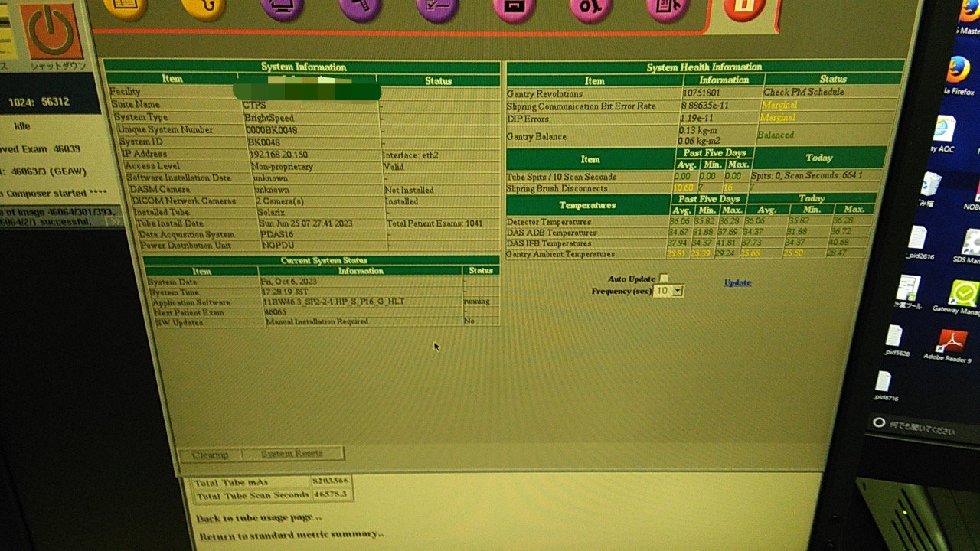Click Return to standard metric summary link
The width and height of the screenshot is (980, 551).
[x=291, y=534]
